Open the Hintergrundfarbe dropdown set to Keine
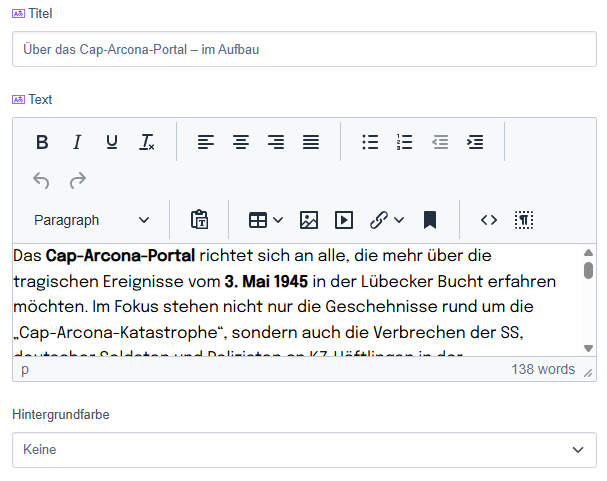Viewport: 607px width, 481px height. pos(304,450)
